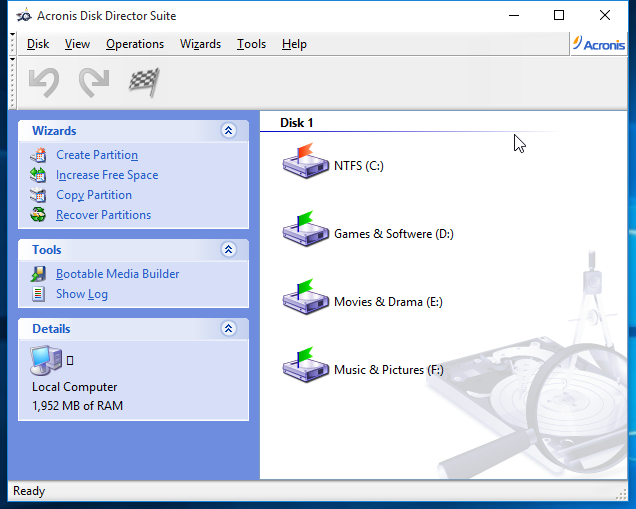Click the Games & Softwere (D:) label
This screenshot has height=509, width=636.
[x=393, y=234]
